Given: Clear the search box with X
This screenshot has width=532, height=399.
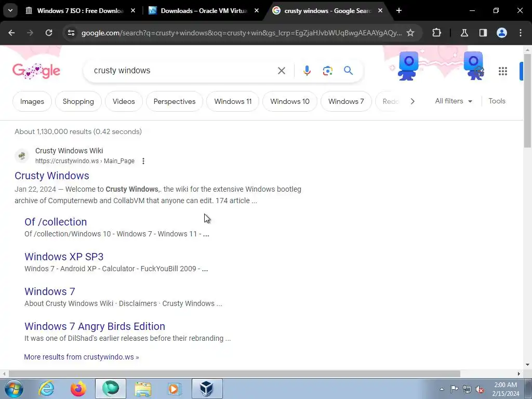Looking at the screenshot, I should tap(282, 71).
